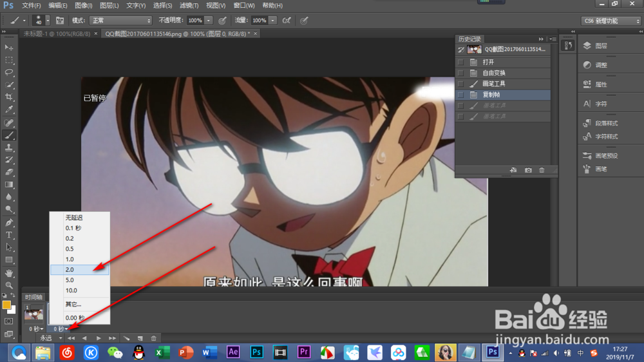Play the frame animation

coord(99,338)
